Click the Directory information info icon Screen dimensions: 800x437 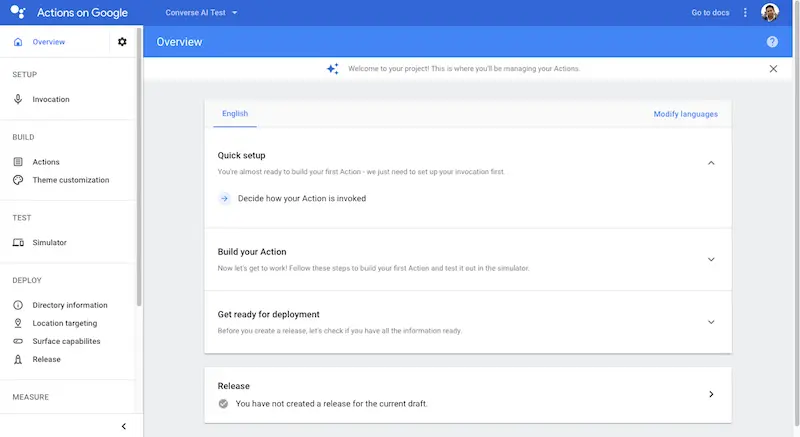[x=18, y=305]
